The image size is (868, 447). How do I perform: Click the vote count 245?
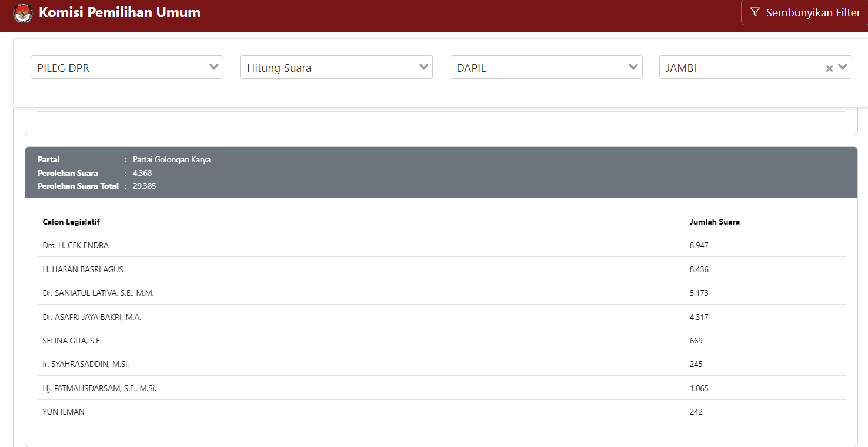[696, 364]
